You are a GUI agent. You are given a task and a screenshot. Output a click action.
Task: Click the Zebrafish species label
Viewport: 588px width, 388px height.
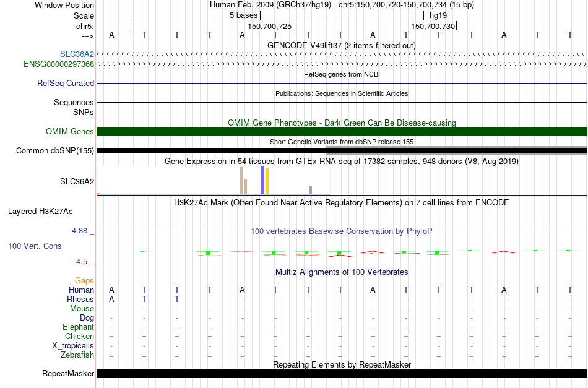pyautogui.click(x=77, y=355)
